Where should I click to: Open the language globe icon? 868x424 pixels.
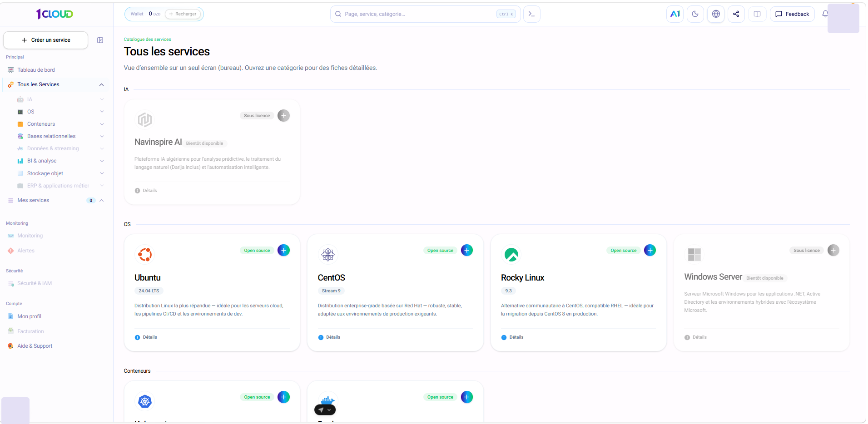coord(716,14)
